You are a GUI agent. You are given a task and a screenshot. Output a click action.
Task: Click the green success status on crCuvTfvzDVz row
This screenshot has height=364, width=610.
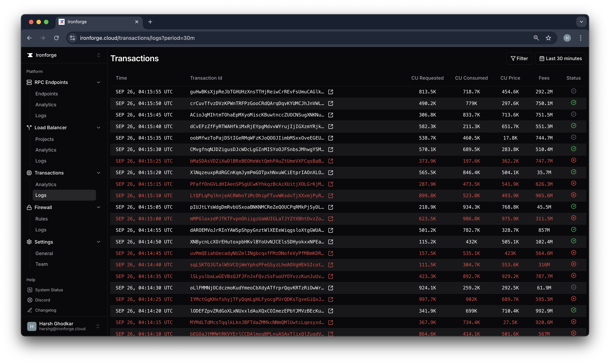point(573,103)
